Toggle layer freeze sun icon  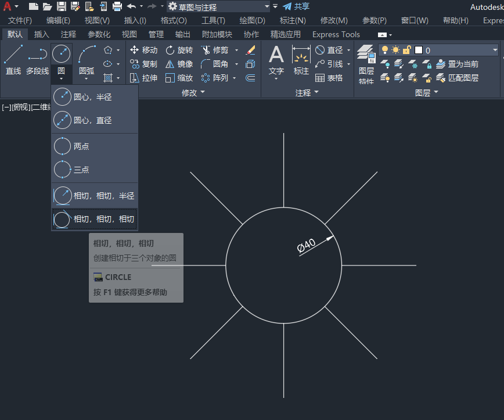point(395,50)
